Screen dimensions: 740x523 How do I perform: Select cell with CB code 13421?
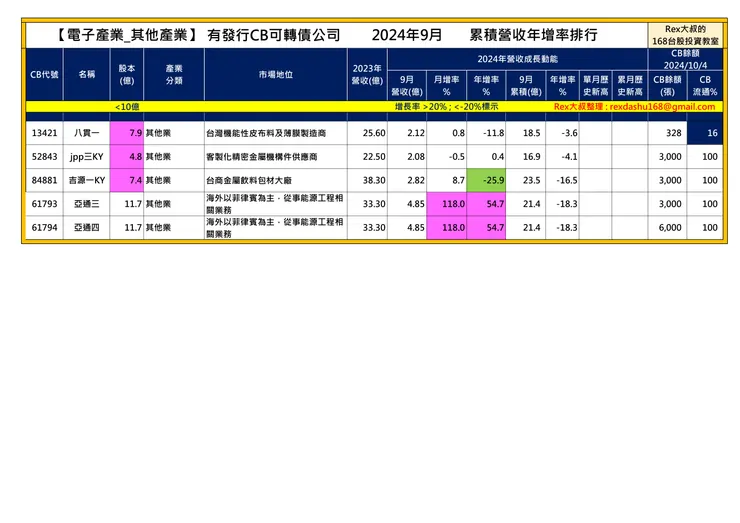44,133
